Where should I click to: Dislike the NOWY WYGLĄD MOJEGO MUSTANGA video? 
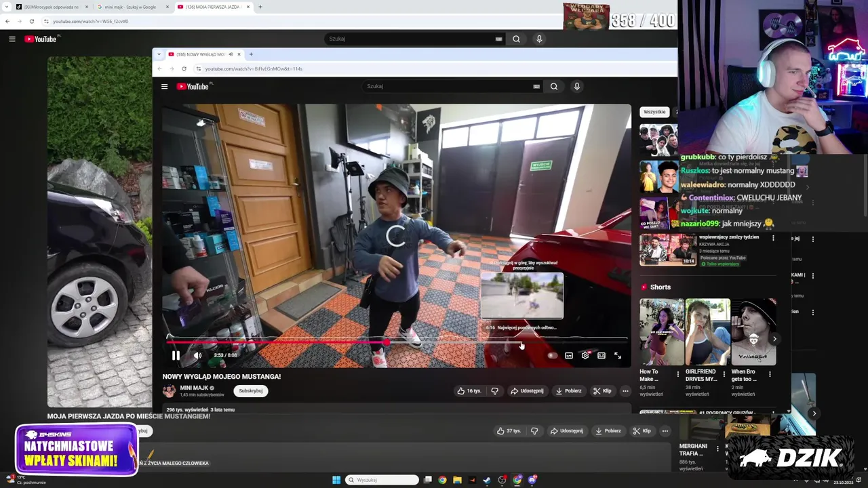tap(494, 390)
